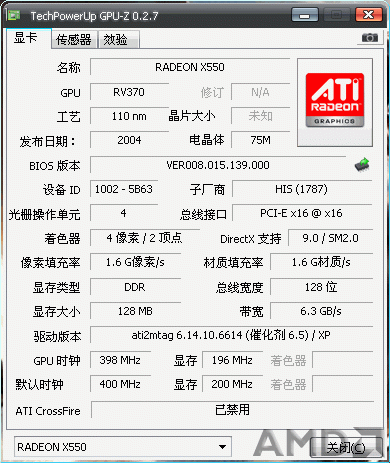Image resolution: width=390 pixels, height=463 pixels.
Task: Click the ATI CrossFire label
Action: [48, 411]
